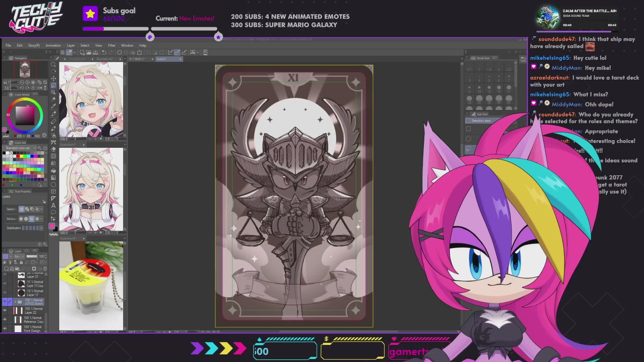Viewport: 644px width, 362px height.
Task: Open the Window menu
Action: coord(127,45)
